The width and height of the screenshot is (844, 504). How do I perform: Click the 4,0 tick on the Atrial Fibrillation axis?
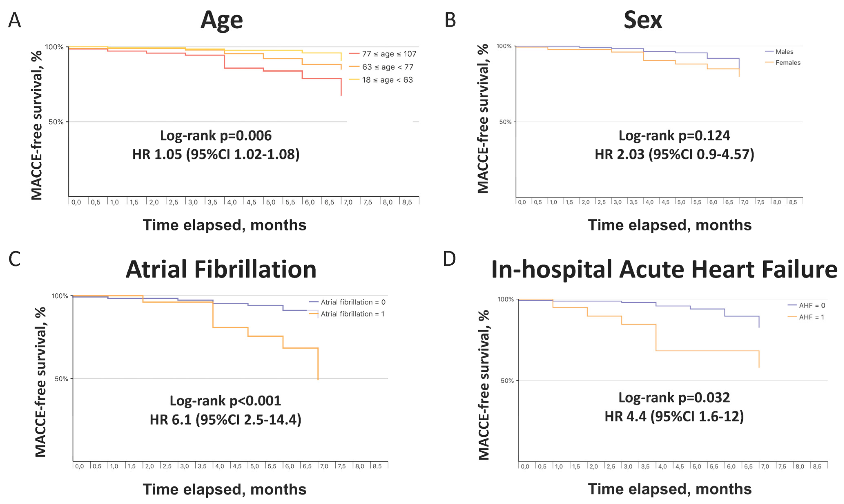click(219, 466)
